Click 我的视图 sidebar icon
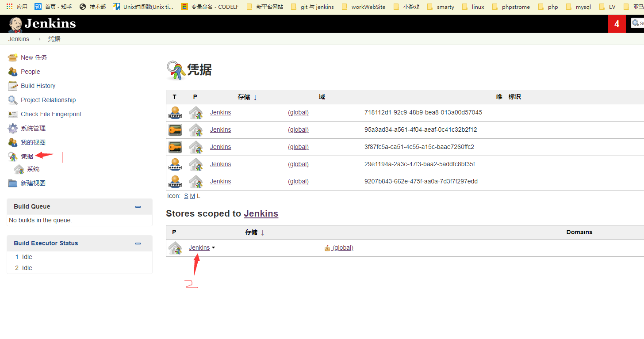644x339 pixels. click(13, 142)
